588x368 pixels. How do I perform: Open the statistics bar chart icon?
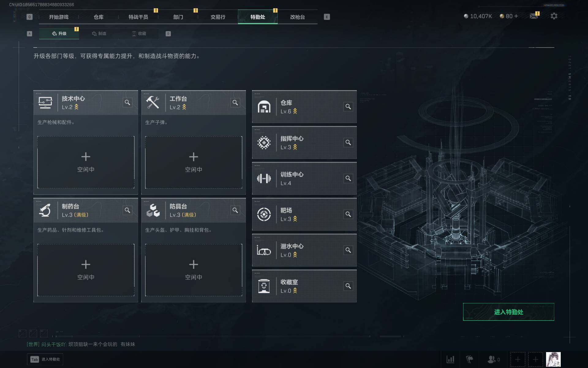pyautogui.click(x=450, y=359)
